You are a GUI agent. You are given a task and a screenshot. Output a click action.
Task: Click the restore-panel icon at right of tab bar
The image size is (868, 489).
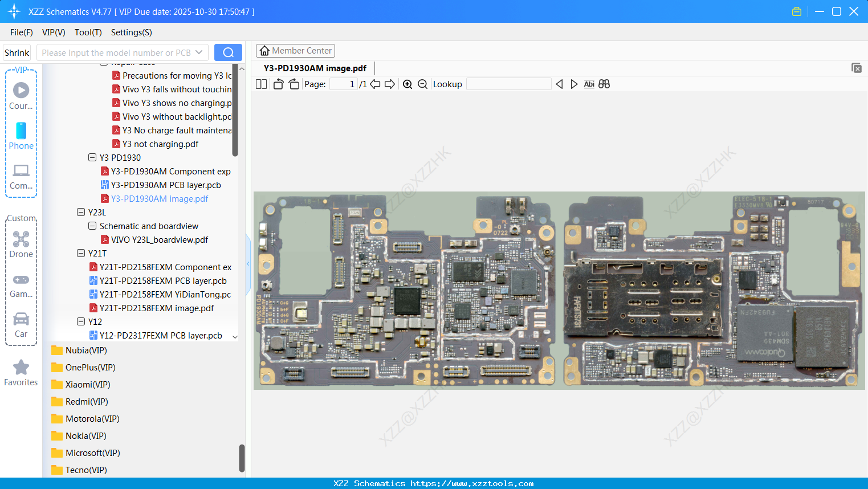click(x=857, y=68)
